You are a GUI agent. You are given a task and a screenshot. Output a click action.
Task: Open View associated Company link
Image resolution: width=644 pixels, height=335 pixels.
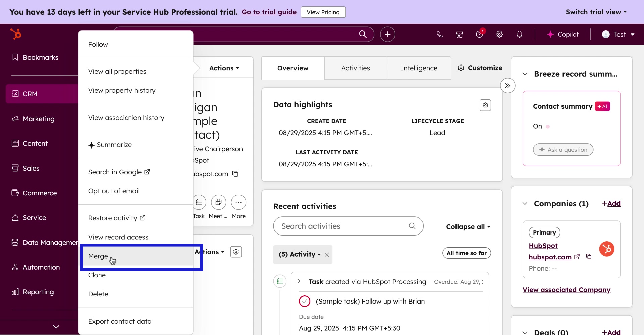point(567,290)
